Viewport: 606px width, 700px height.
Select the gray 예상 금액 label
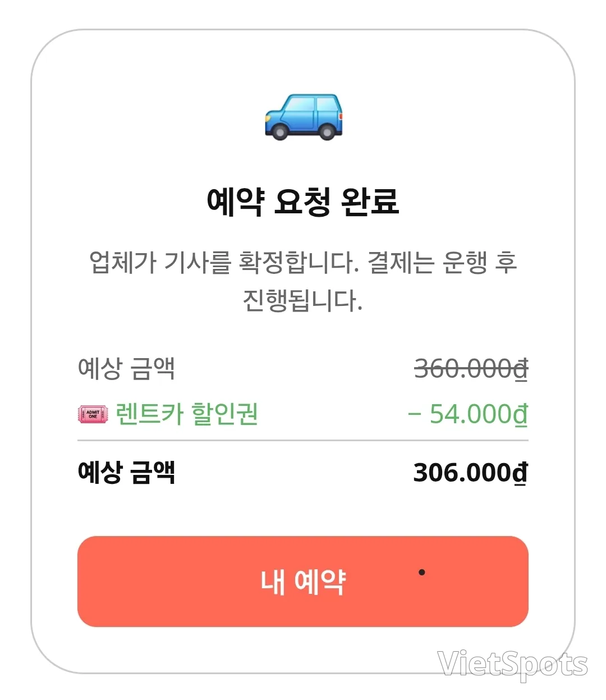126,369
